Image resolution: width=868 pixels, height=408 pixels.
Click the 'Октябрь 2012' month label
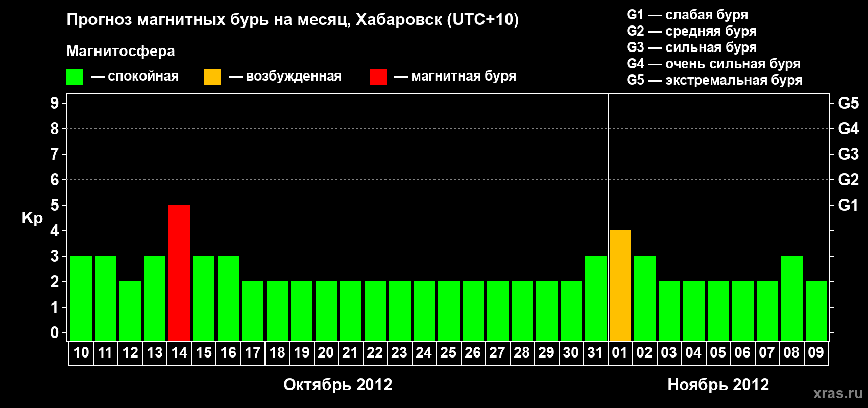pos(338,385)
